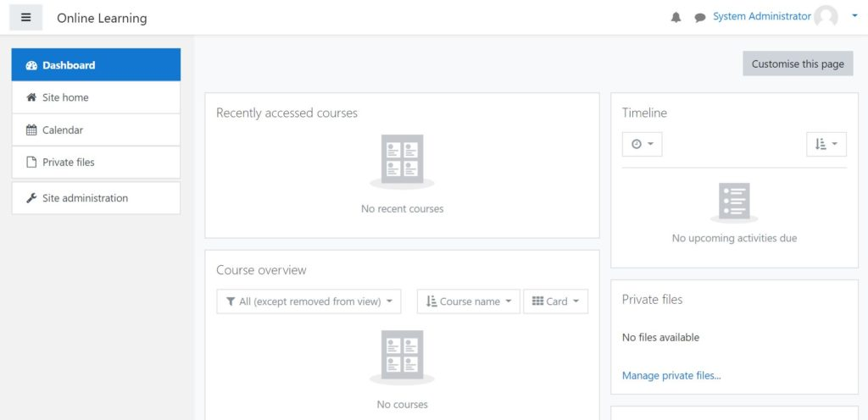Open the Card display layout dropdown

[x=556, y=301]
